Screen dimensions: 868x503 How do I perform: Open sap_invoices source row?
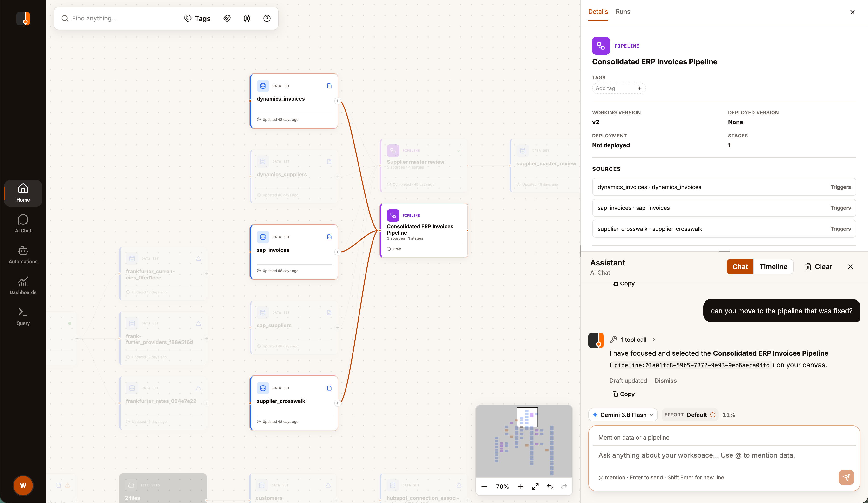[724, 208]
